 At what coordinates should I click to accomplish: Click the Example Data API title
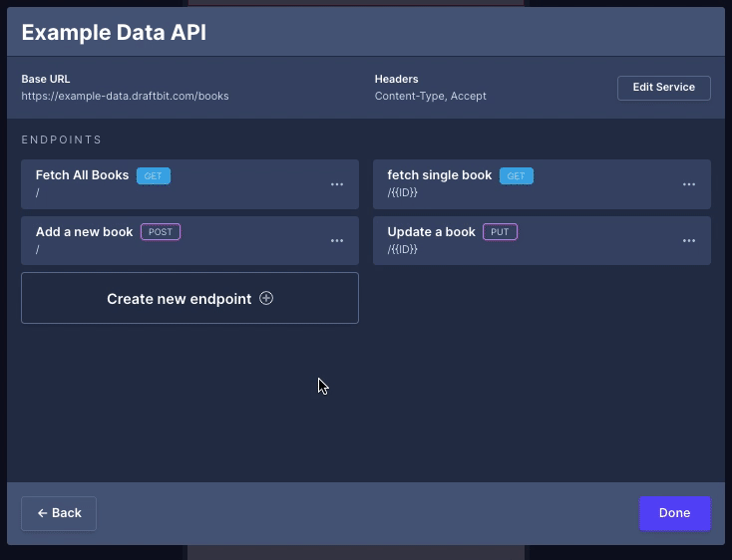(114, 32)
